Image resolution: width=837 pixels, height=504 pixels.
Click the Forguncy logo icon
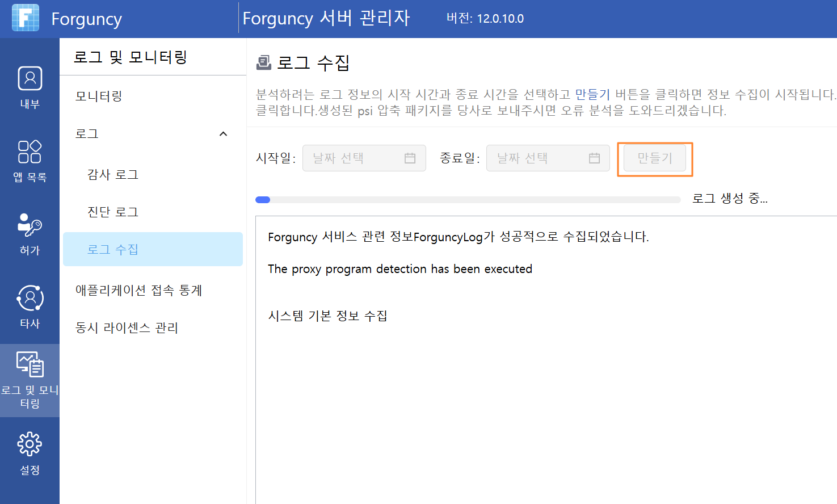click(x=26, y=18)
